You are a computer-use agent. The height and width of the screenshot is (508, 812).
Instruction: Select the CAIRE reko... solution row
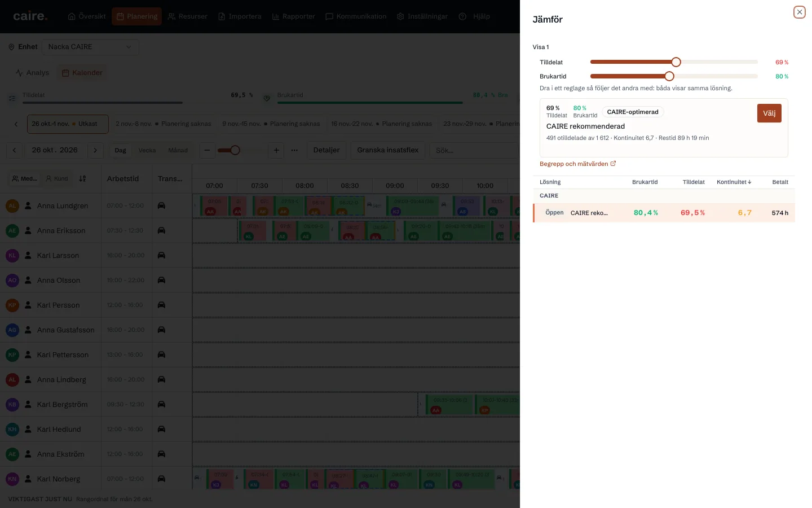tap(664, 213)
